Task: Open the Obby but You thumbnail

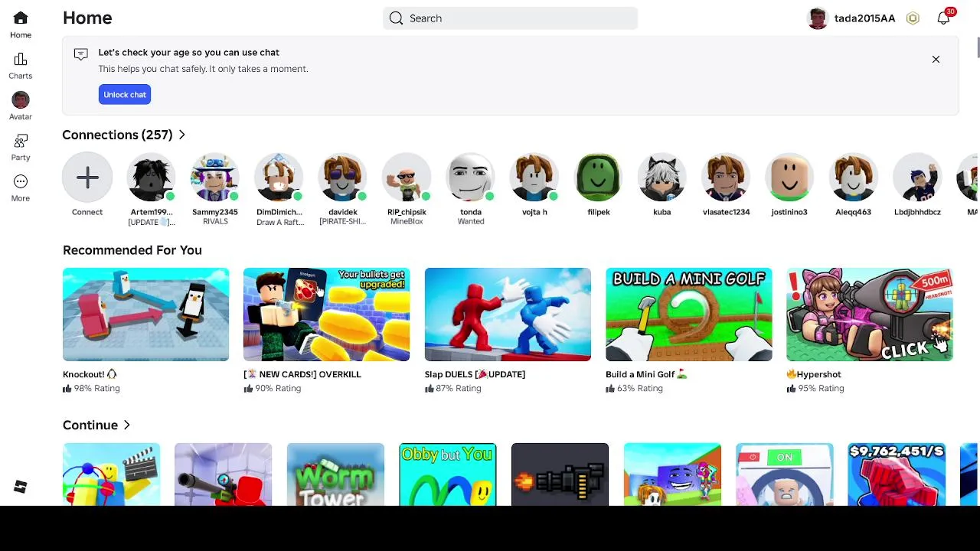Action: (x=448, y=474)
